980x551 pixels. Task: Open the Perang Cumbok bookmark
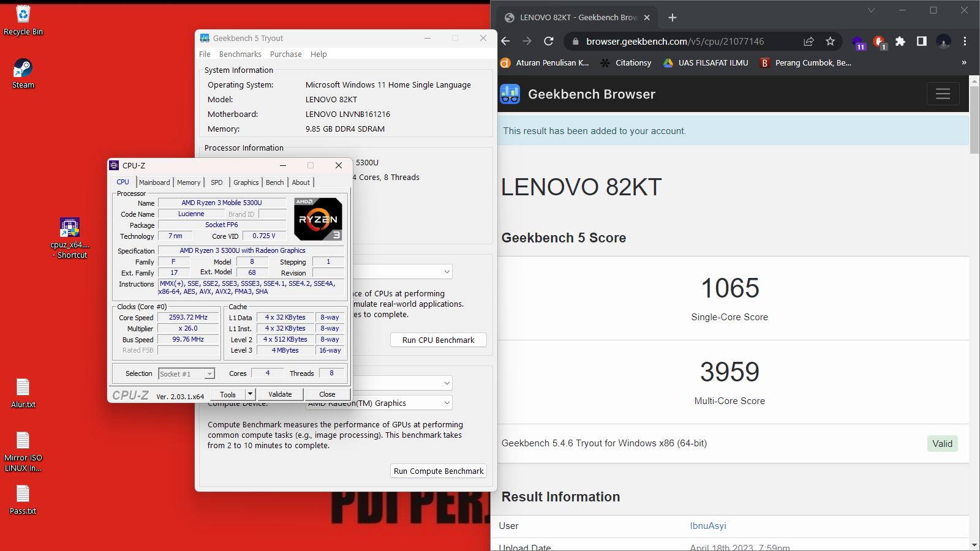[805, 62]
